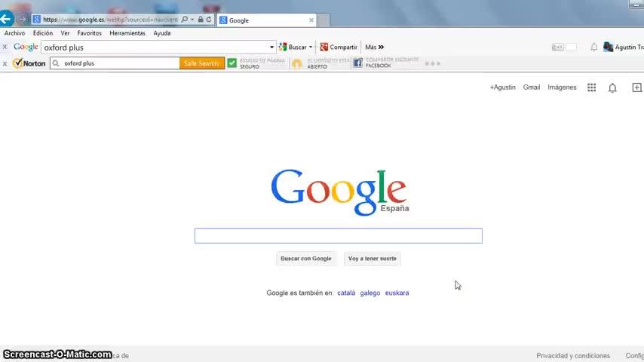
Task: Click the Buscar con Google button
Action: (306, 259)
